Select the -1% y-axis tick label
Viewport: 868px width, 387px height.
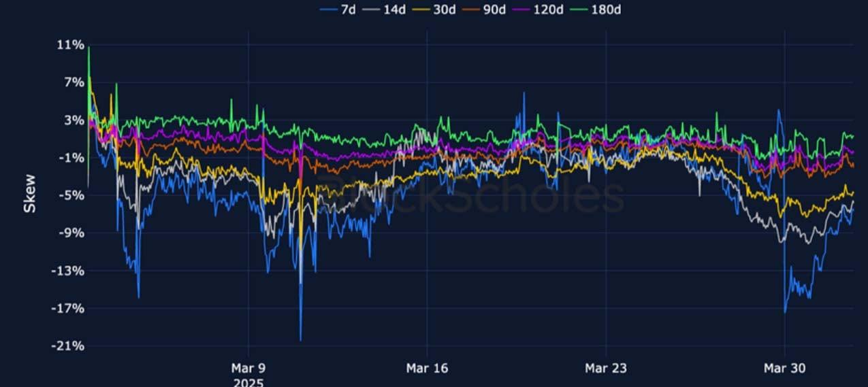click(72, 158)
